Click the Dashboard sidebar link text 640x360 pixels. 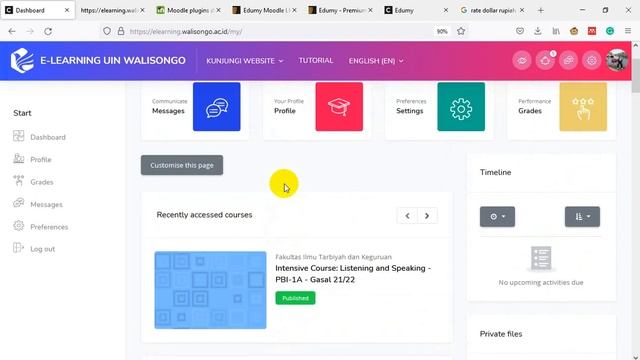[48, 137]
